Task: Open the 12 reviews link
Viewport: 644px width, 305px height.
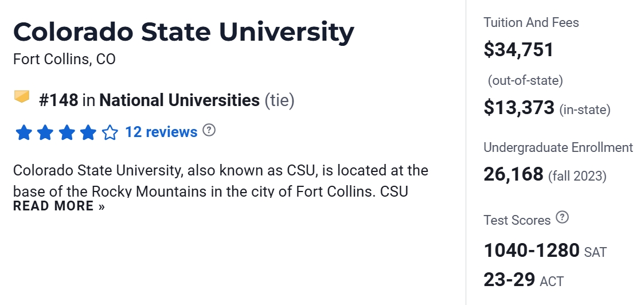Action: pos(161,132)
